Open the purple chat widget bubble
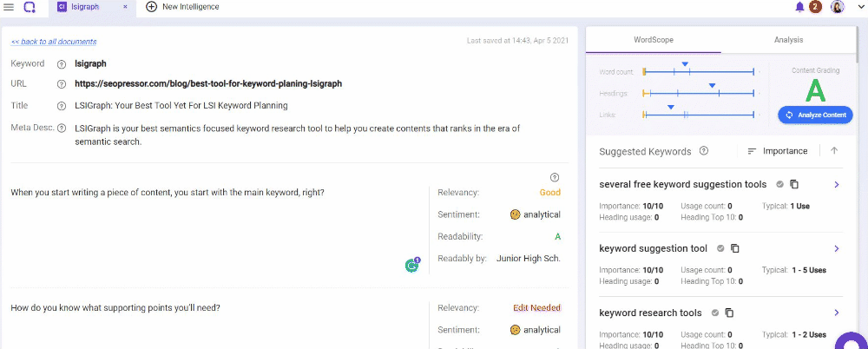 point(852,342)
